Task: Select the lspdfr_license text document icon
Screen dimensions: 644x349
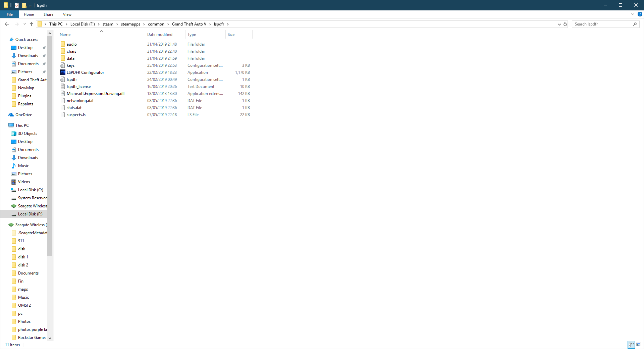Action: 63,87
